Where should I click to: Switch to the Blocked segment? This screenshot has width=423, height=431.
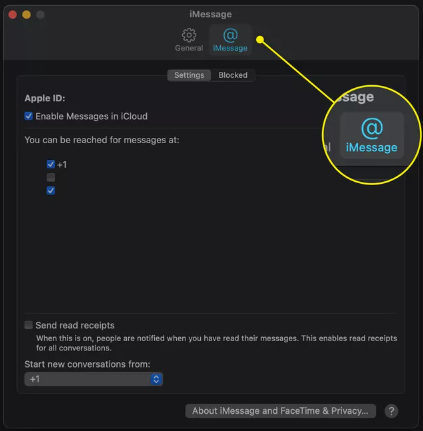233,75
